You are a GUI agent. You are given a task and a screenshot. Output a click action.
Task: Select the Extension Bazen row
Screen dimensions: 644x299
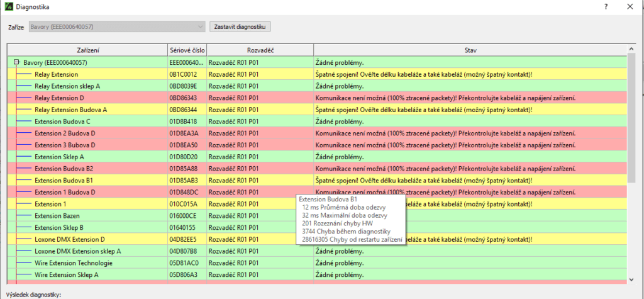pyautogui.click(x=318, y=215)
